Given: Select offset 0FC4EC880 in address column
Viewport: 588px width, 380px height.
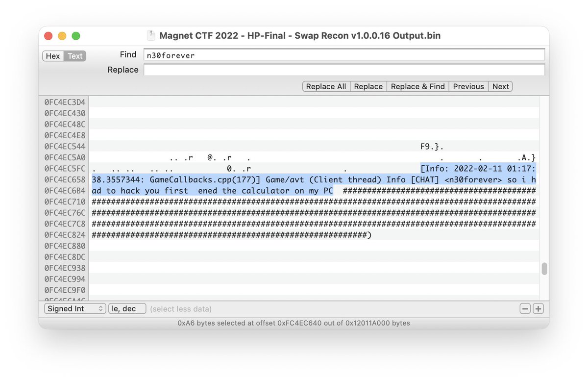Looking at the screenshot, I should (x=65, y=246).
